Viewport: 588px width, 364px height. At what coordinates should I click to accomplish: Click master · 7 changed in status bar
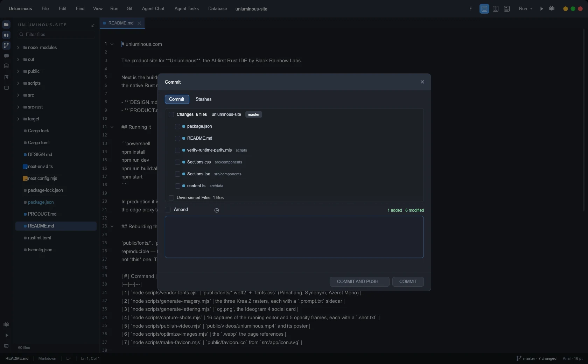[539, 358]
